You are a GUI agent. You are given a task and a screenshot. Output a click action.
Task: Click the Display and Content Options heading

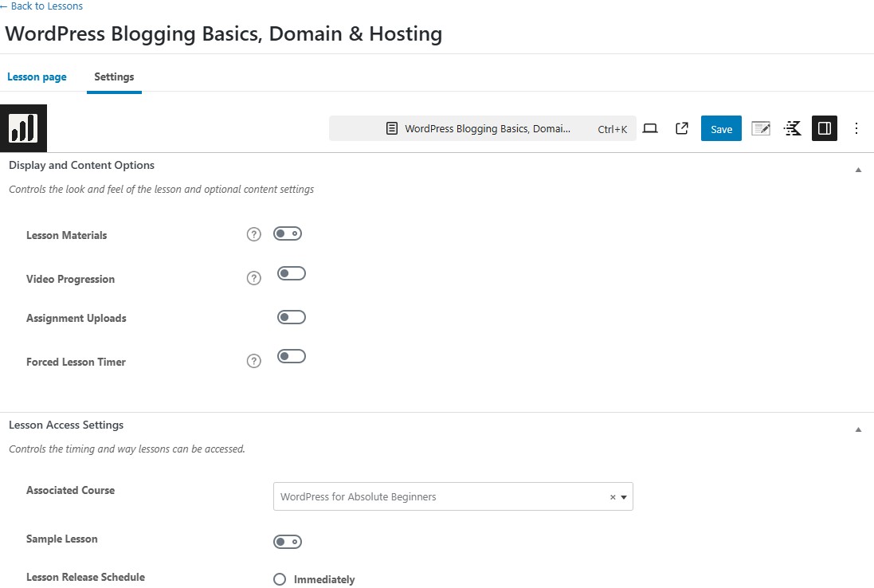coord(81,166)
